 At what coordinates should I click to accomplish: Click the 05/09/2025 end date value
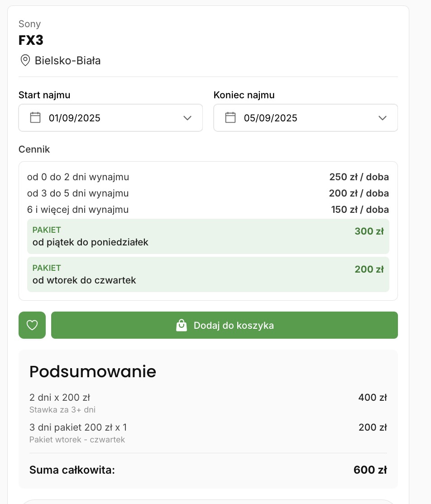(x=270, y=118)
